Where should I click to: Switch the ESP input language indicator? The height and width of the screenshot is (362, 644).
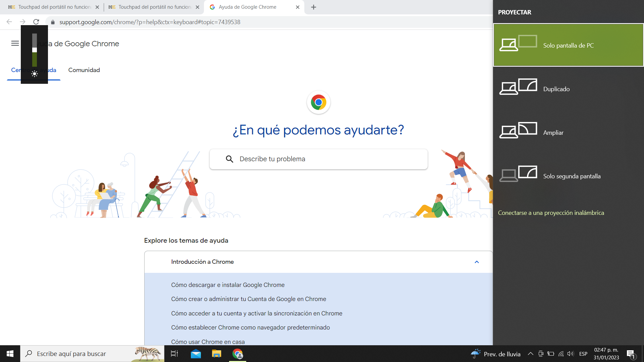tap(583, 354)
